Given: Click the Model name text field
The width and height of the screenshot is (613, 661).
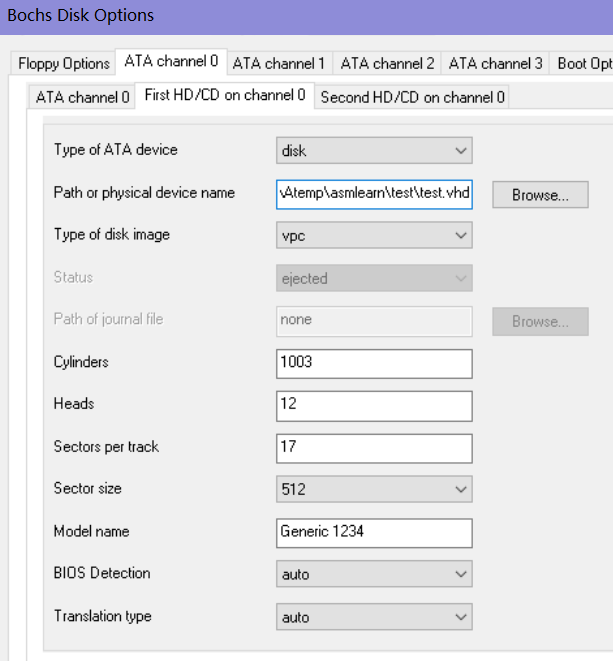Looking at the screenshot, I should [374, 533].
